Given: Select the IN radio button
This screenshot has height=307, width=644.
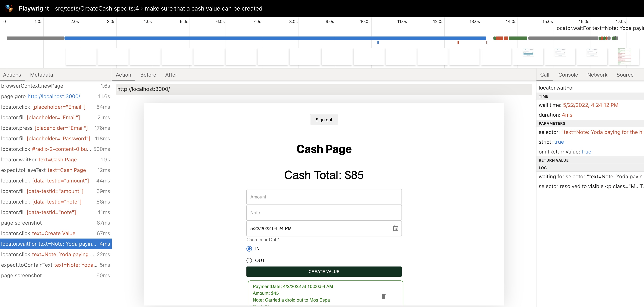Looking at the screenshot, I should [249, 249].
